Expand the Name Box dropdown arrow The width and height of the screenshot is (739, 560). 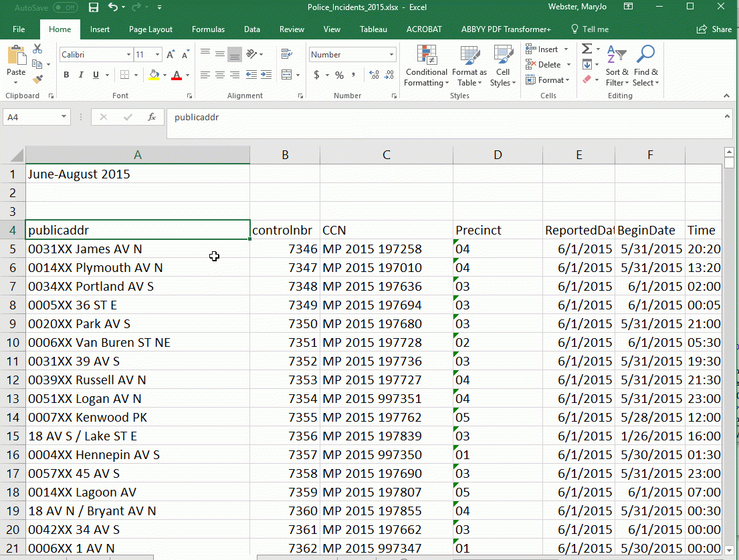pos(64,117)
